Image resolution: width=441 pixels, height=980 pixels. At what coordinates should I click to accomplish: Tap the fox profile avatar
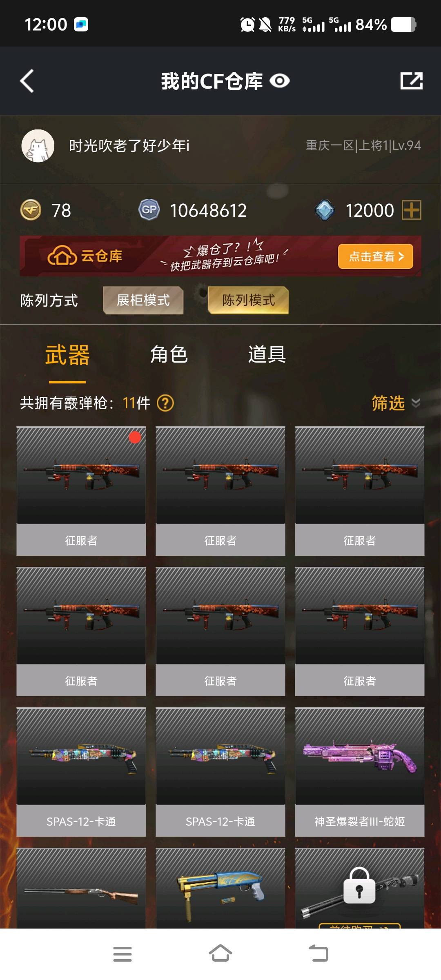point(38,146)
